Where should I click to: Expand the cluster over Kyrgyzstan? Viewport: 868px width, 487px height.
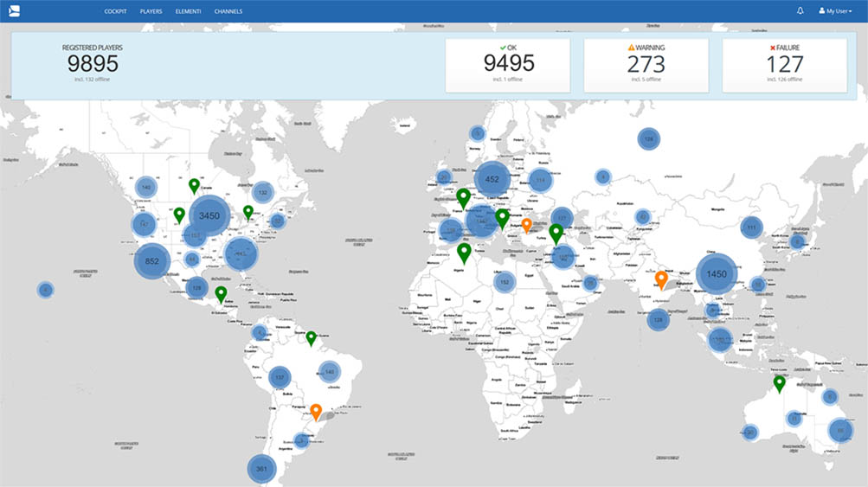(642, 217)
